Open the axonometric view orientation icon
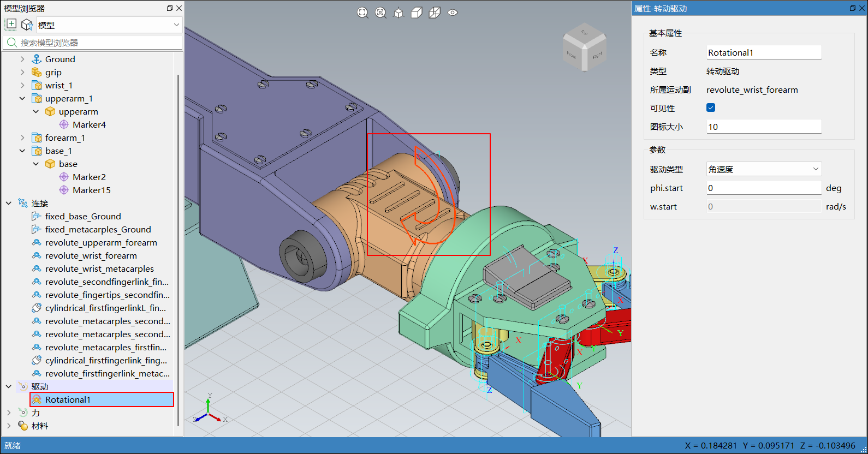Screen dimensions: 868x454 tap(399, 13)
